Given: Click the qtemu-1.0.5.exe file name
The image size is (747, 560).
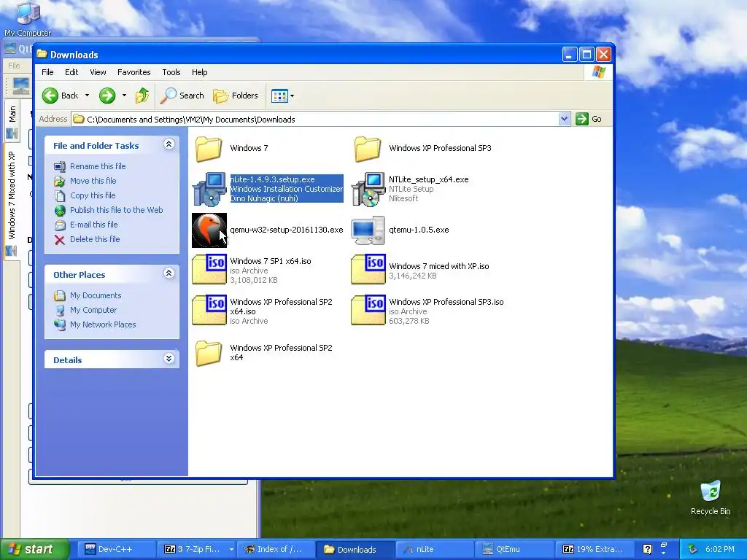Looking at the screenshot, I should 419,230.
